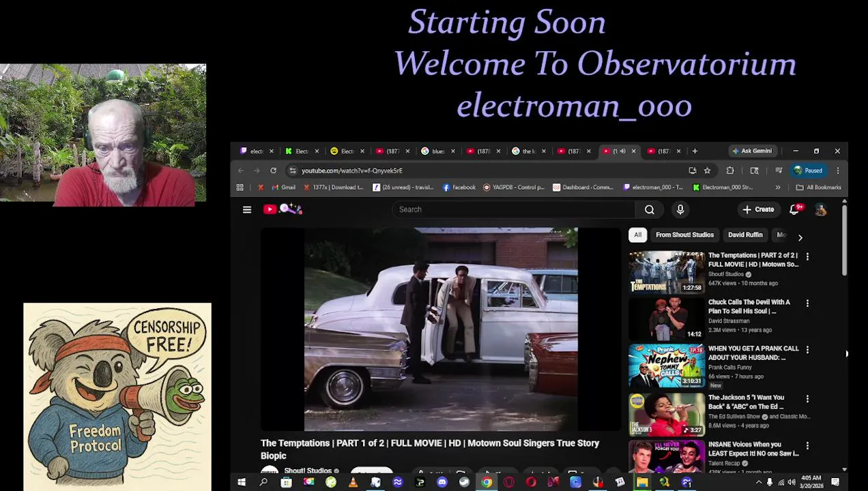The width and height of the screenshot is (868, 491).
Task: Open File Explorer from the taskbar
Action: pos(642,482)
